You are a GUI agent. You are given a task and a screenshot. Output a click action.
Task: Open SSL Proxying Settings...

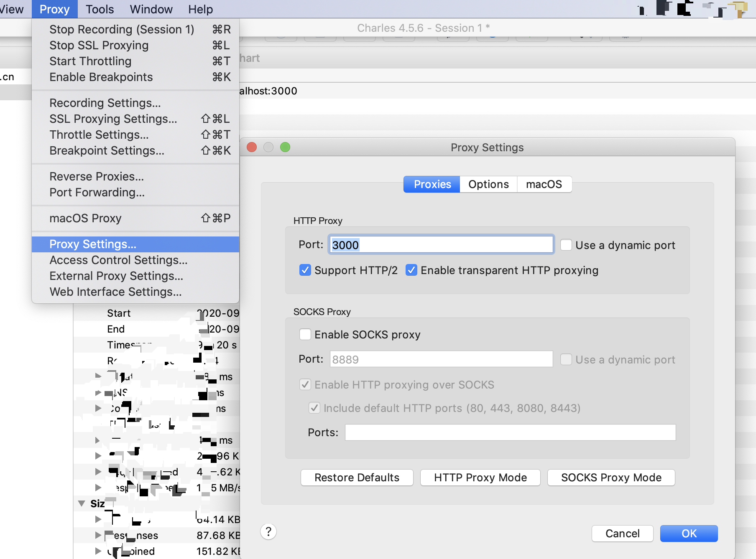click(x=135, y=119)
